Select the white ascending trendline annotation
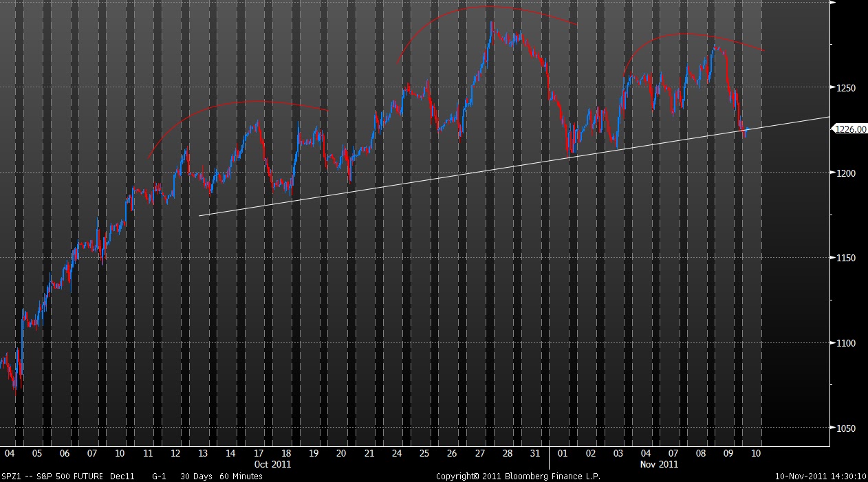The image size is (868, 482). 514,166
